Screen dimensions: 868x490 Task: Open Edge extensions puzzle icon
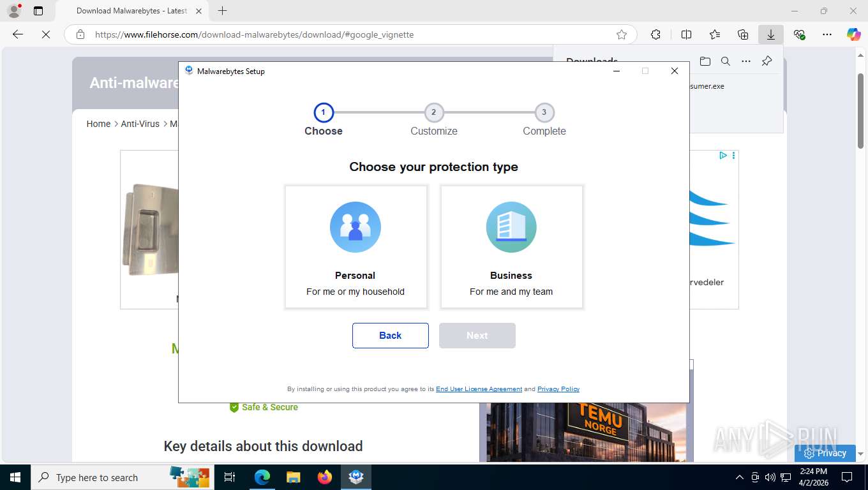click(x=655, y=34)
